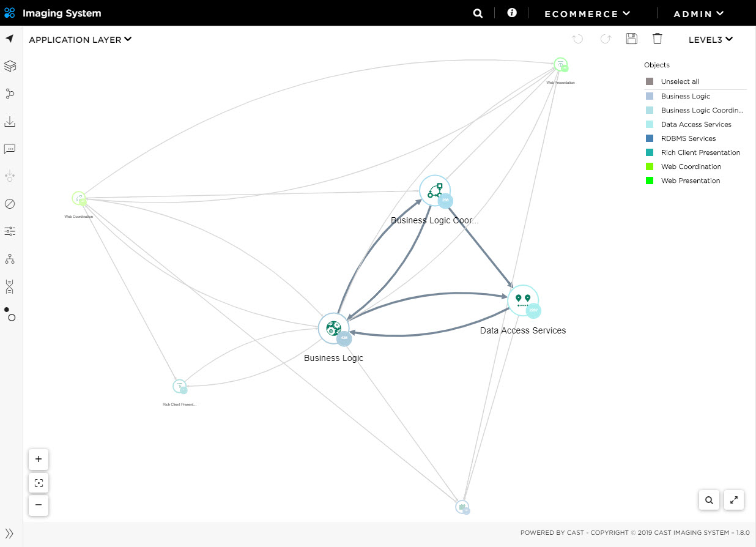This screenshot has height=547, width=756.
Task: Click the search magnifier in top bar
Action: [x=478, y=13]
